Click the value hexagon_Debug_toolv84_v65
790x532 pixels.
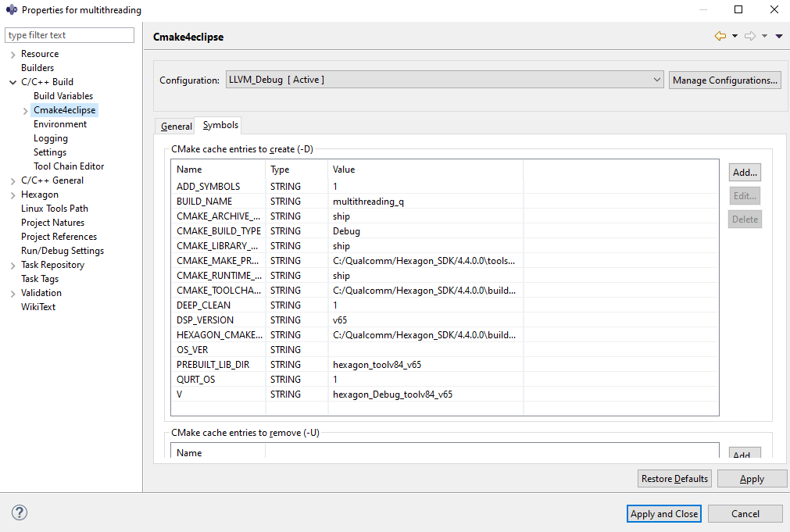coord(392,395)
